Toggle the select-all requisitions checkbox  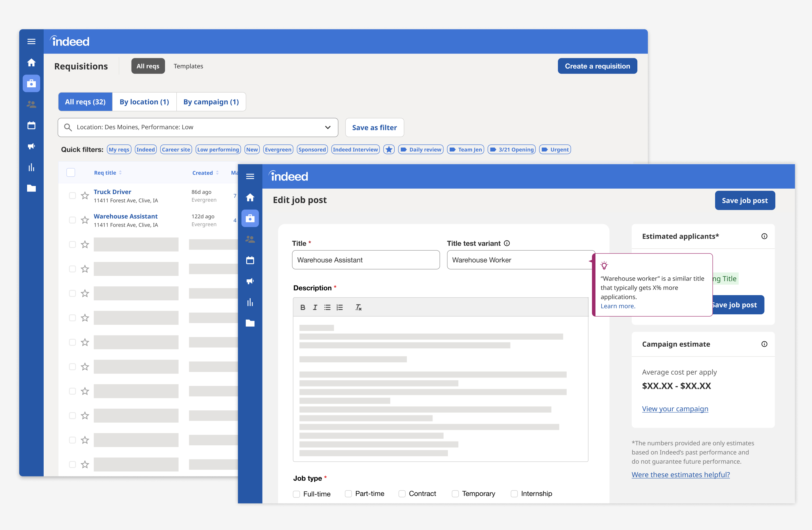point(71,172)
